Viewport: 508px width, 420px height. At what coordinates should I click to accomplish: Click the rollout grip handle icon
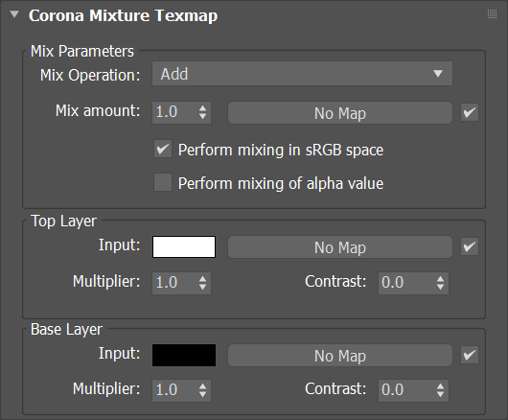click(x=492, y=14)
